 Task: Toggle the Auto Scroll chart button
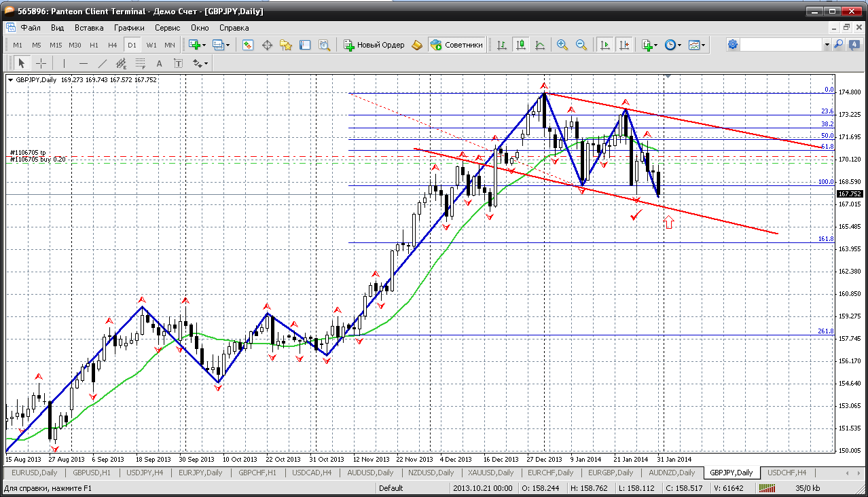603,45
